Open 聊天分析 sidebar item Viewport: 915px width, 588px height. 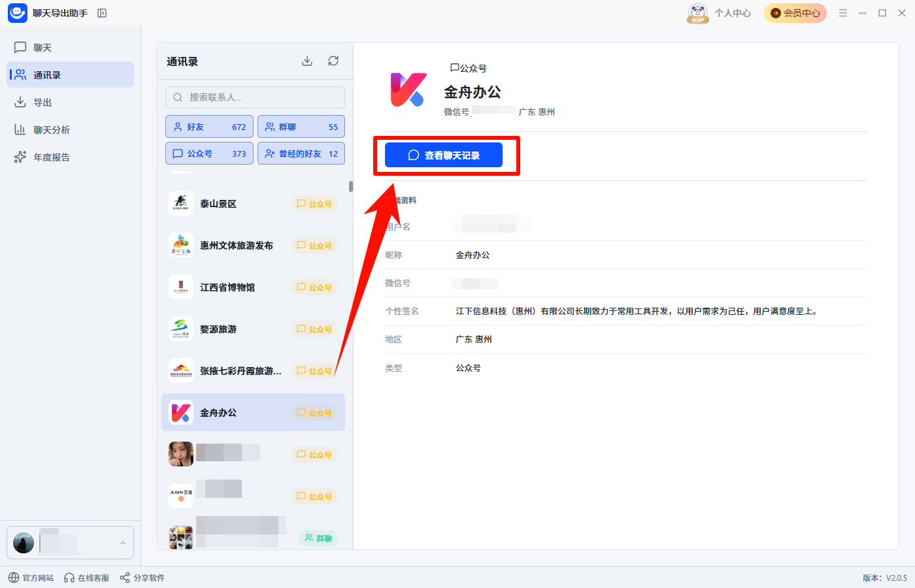(x=70, y=129)
